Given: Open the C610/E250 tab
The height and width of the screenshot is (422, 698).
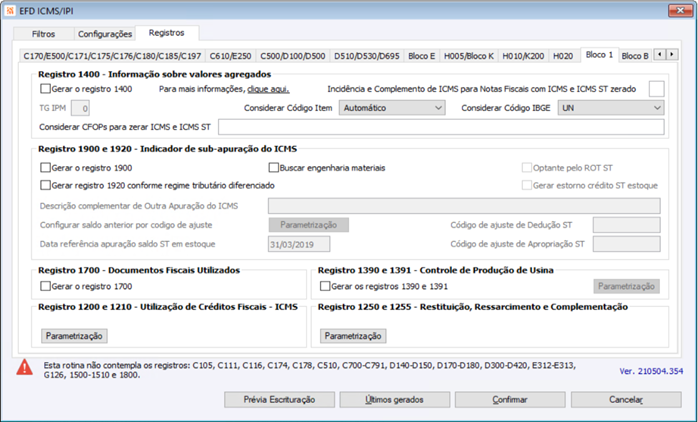Looking at the screenshot, I should point(231,56).
